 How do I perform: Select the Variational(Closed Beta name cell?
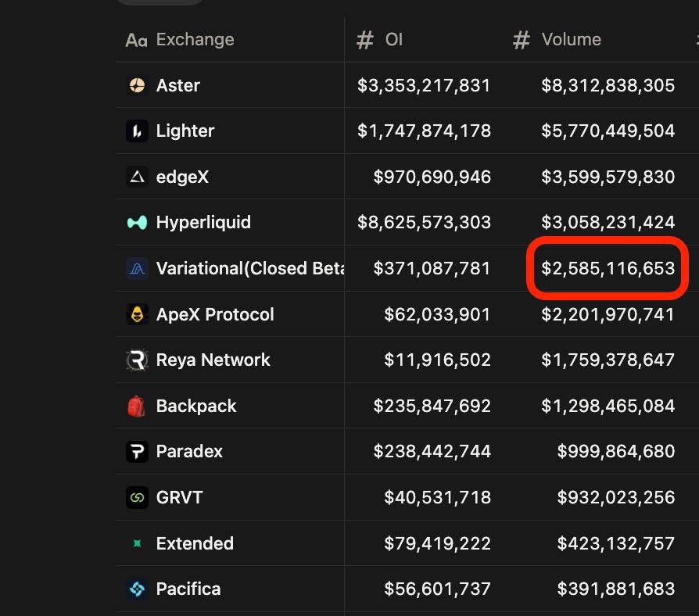pos(250,268)
